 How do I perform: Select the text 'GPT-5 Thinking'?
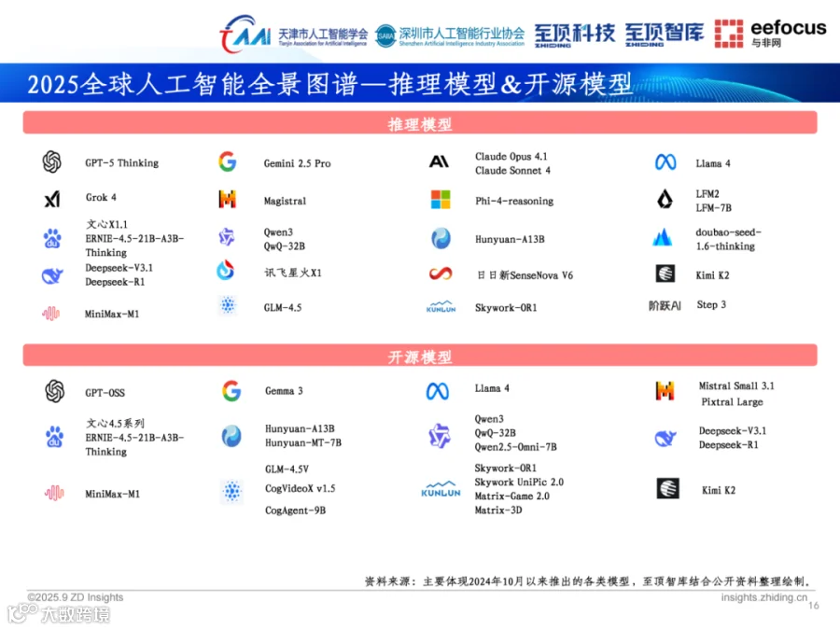tap(121, 162)
